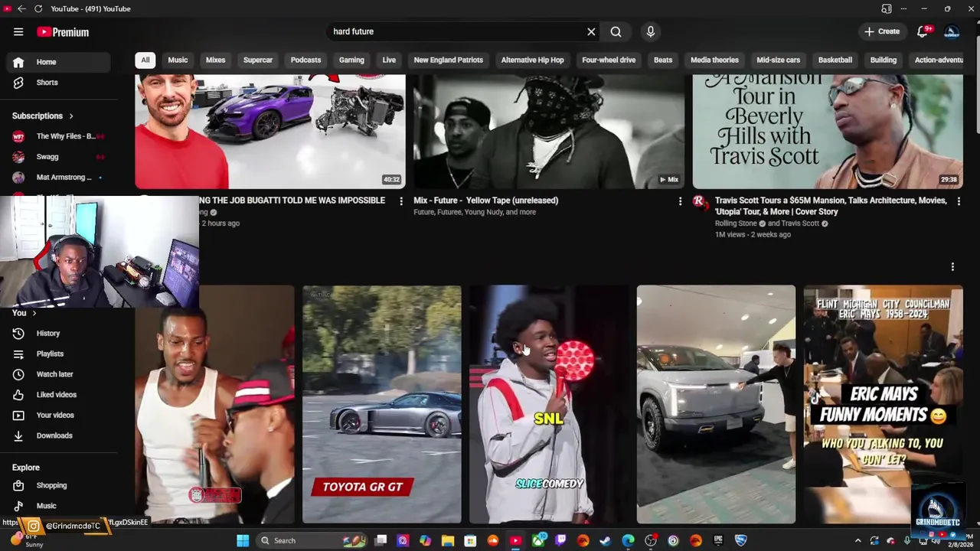Open the Toyota GR GT short
980x551 pixels.
click(x=381, y=404)
